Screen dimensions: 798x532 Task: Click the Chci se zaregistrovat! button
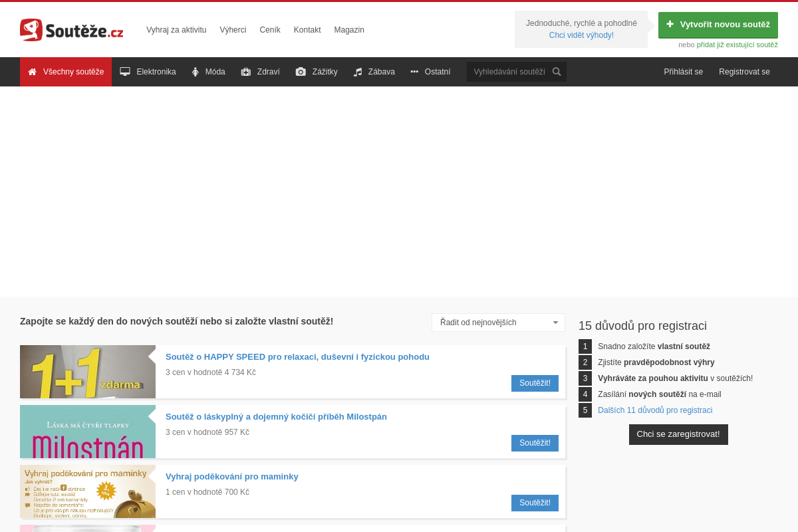(678, 434)
